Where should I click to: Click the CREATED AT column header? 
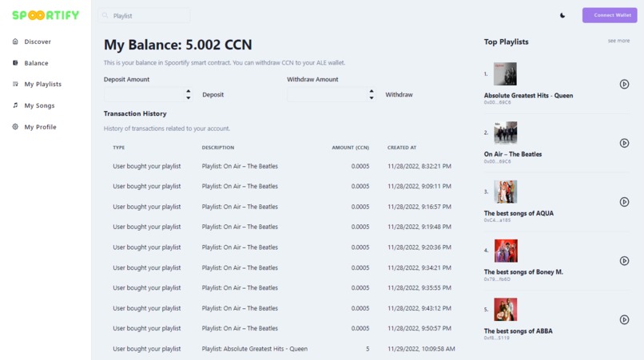point(402,148)
